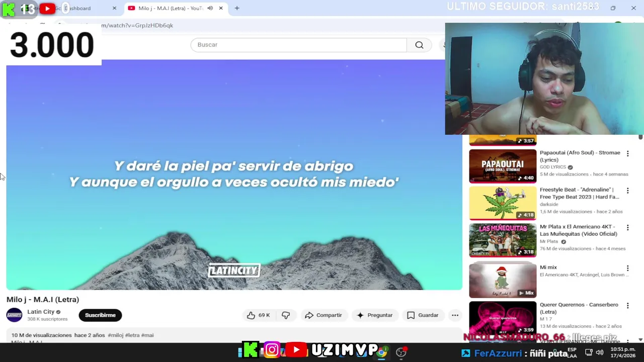Open the volume icon in system tray
The image size is (644, 362).
click(599, 352)
